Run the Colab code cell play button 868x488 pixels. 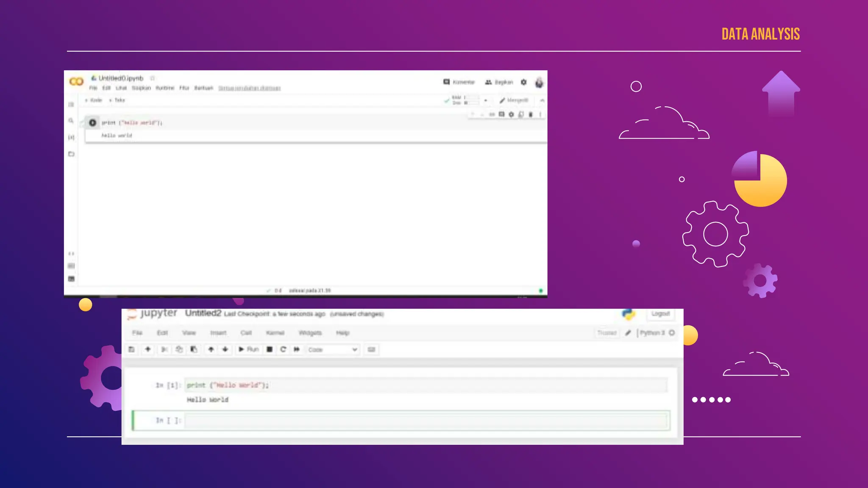[x=92, y=123]
